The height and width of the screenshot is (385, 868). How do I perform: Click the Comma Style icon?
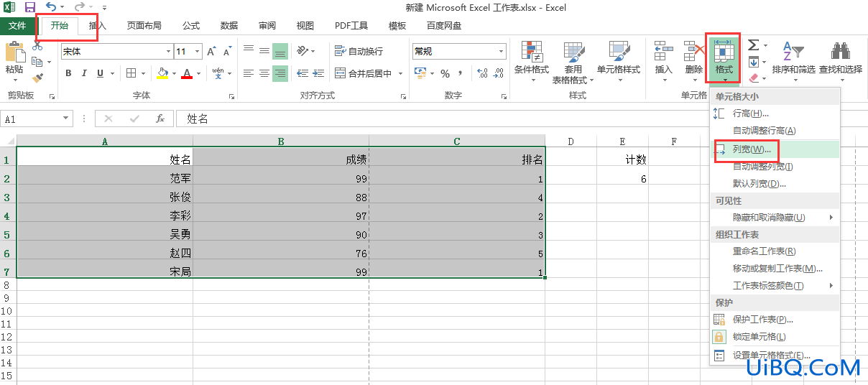pos(461,73)
